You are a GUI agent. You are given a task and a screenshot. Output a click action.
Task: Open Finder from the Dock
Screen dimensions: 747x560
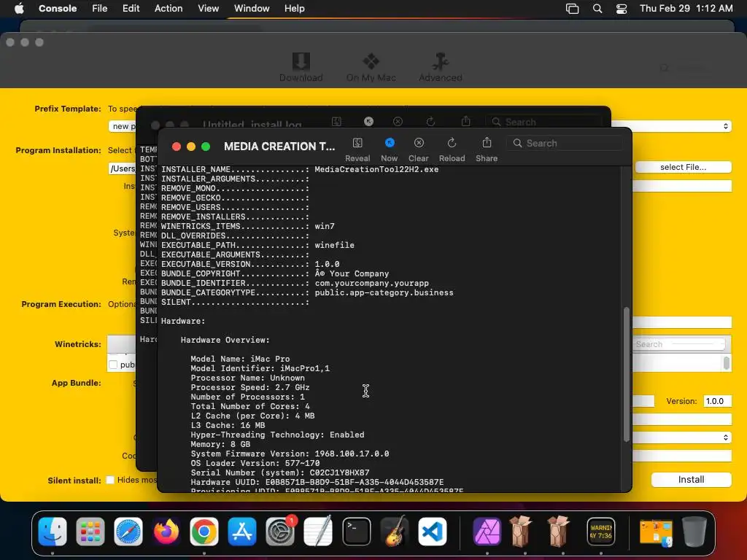pyautogui.click(x=53, y=532)
